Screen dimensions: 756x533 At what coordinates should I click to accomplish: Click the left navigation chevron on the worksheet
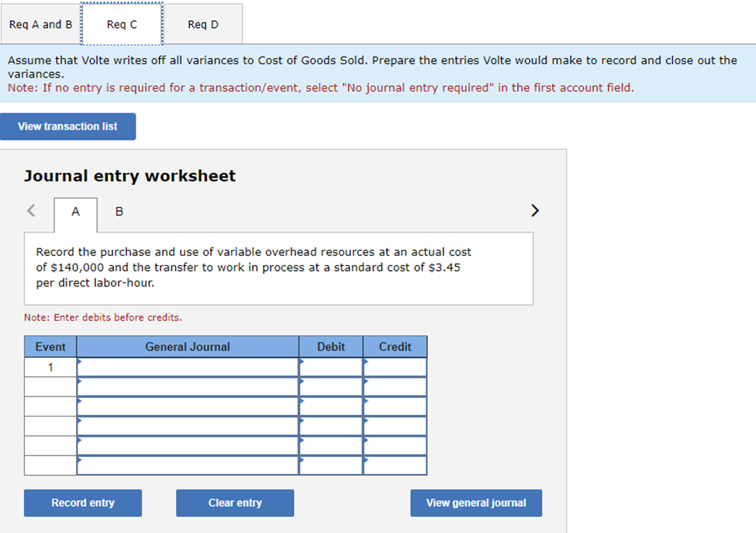click(x=31, y=210)
